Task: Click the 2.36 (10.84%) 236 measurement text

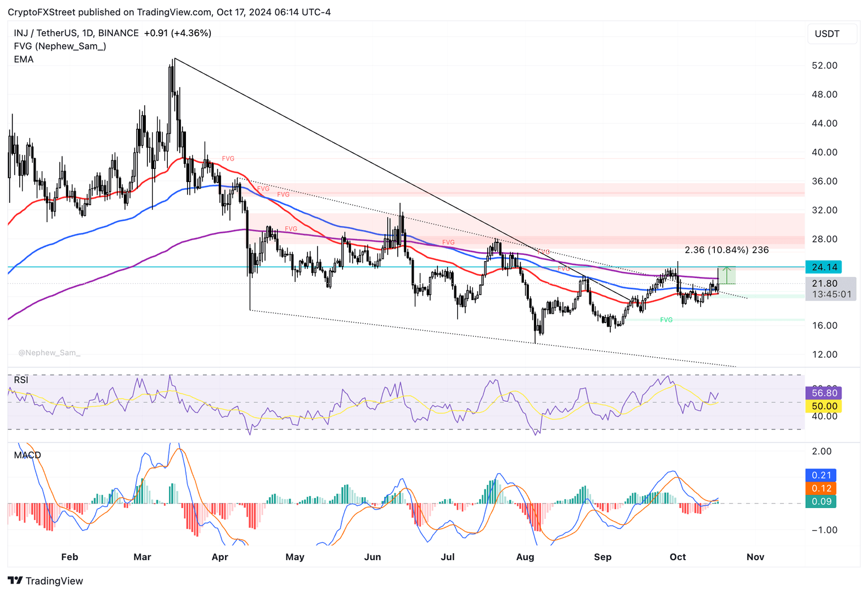Action: 726,250
